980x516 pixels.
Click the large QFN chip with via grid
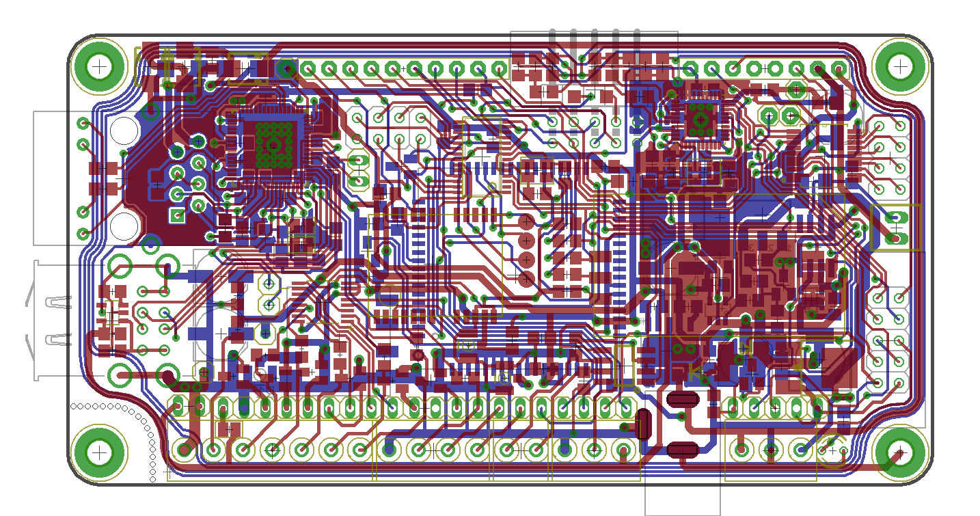(x=273, y=144)
